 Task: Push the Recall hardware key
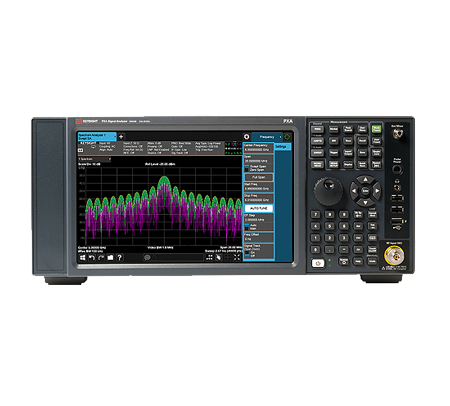362,141
